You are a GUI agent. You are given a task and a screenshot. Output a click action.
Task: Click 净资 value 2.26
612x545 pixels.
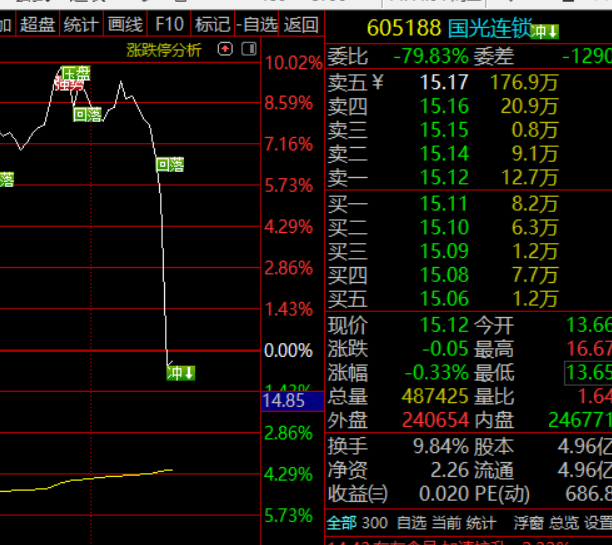click(x=449, y=470)
